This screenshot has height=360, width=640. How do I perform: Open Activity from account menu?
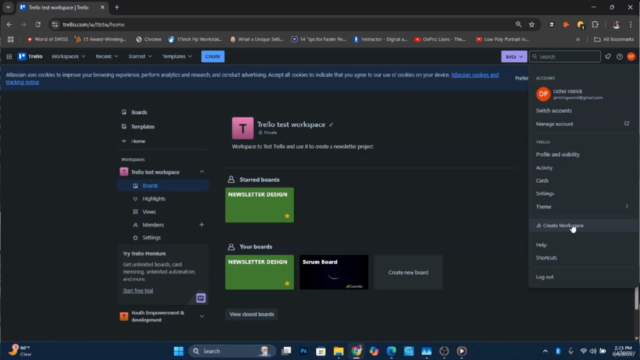pos(544,168)
